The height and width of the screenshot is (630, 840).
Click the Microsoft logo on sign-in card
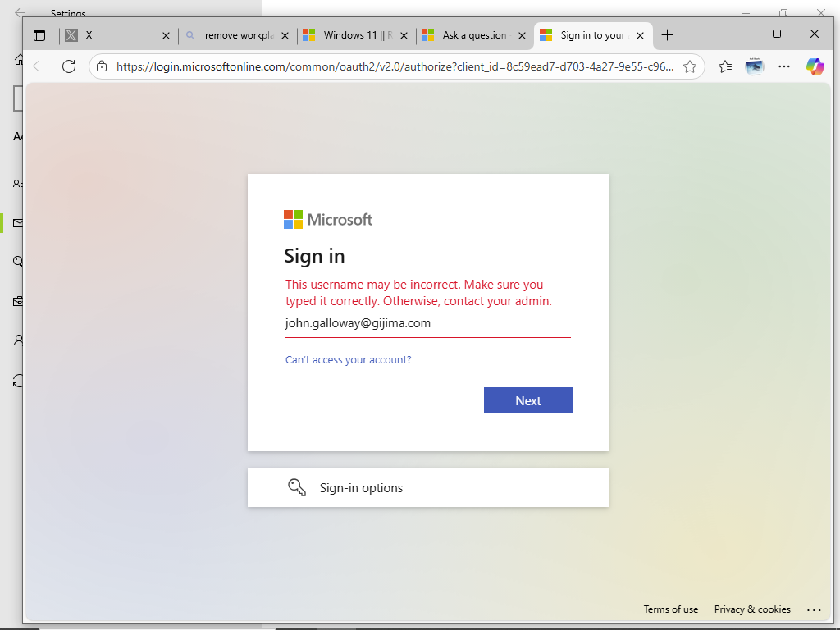pos(328,220)
